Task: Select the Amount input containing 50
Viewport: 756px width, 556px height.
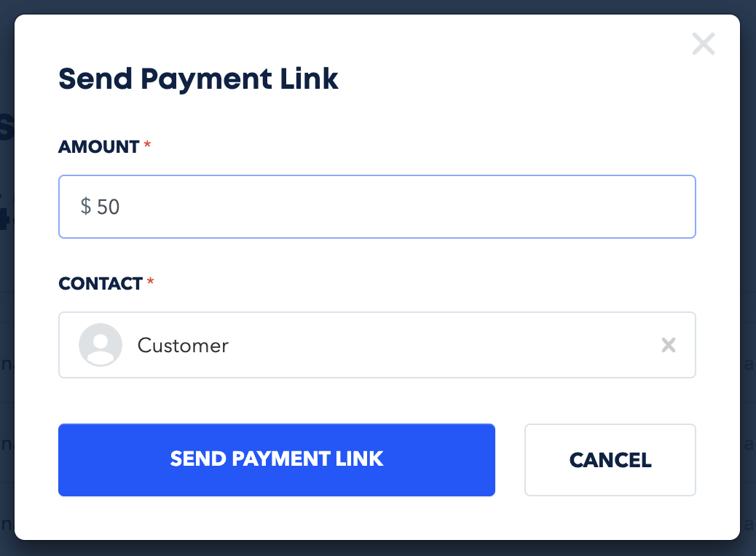Action: (x=377, y=207)
